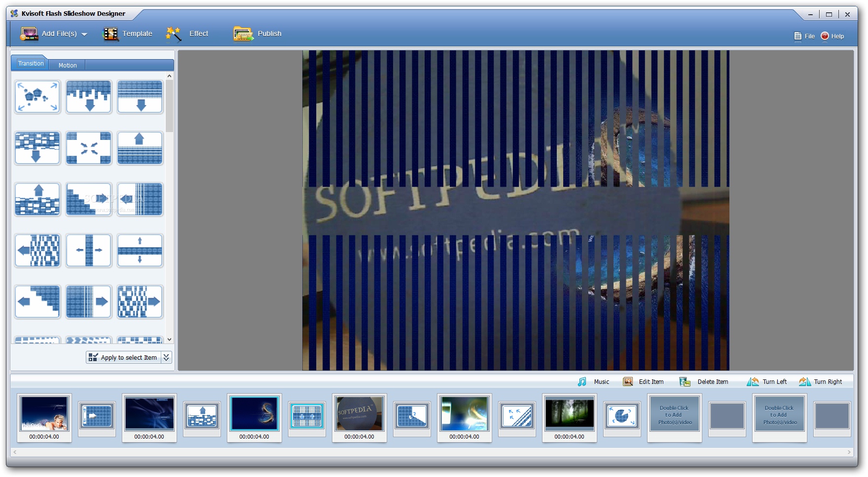Viewport: 868px width, 477px height.
Task: Select the vertical lines right-arrow transition
Action: click(89, 302)
